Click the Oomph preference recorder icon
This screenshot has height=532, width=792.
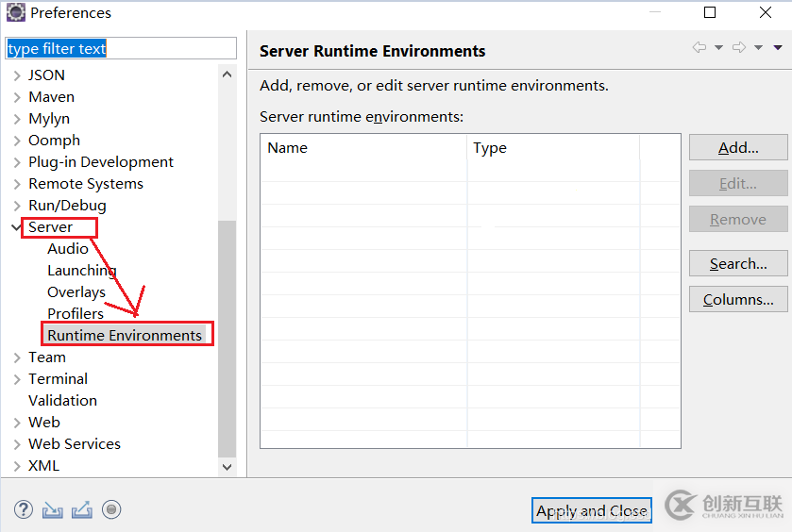point(111,510)
